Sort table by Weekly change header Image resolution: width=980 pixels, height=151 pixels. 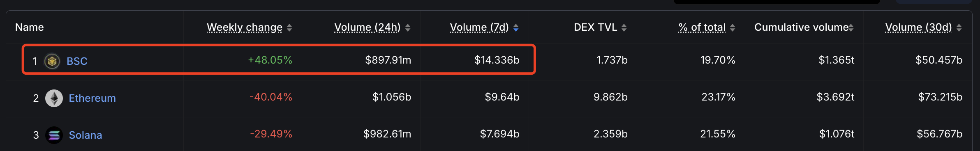[245, 27]
